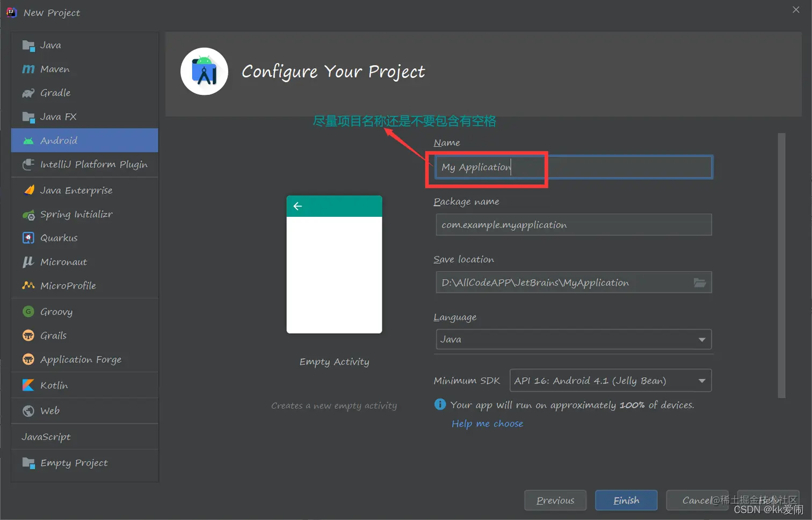This screenshot has width=812, height=520.
Task: Click the Empty Project folder icon
Action: click(x=28, y=463)
